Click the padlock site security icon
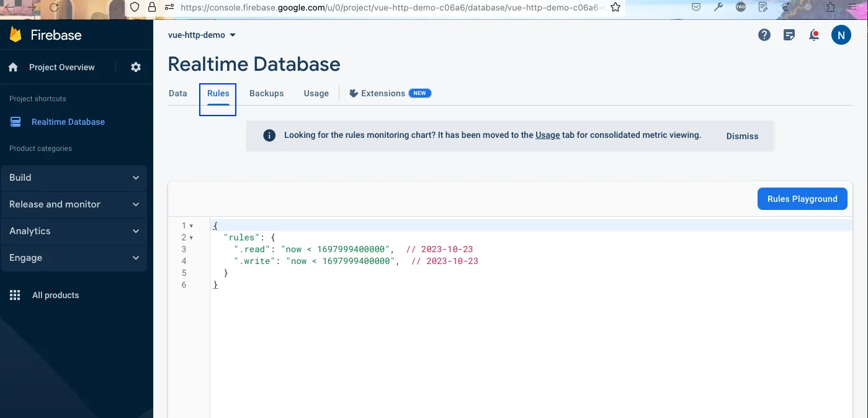 pyautogui.click(x=152, y=7)
